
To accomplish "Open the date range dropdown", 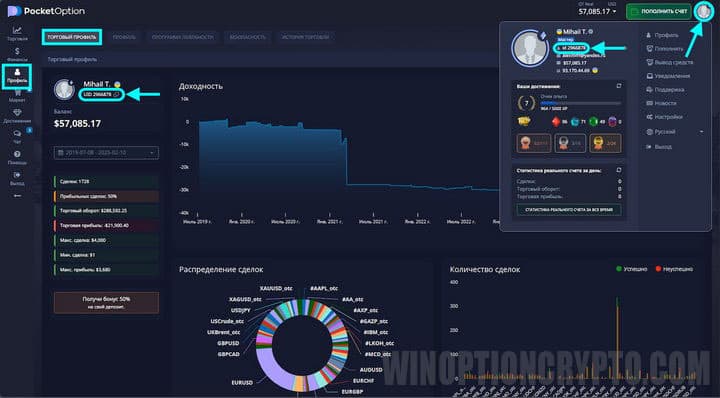I will tap(107, 152).
